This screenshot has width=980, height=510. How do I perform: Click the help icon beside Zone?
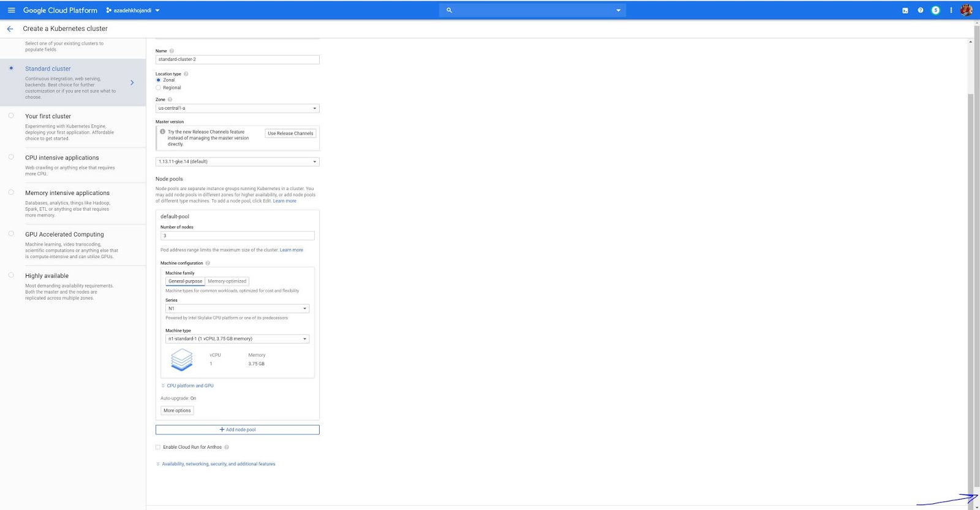pos(170,99)
